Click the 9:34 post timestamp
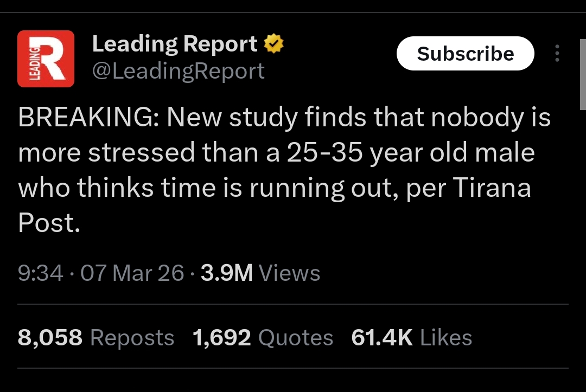 click(40, 273)
